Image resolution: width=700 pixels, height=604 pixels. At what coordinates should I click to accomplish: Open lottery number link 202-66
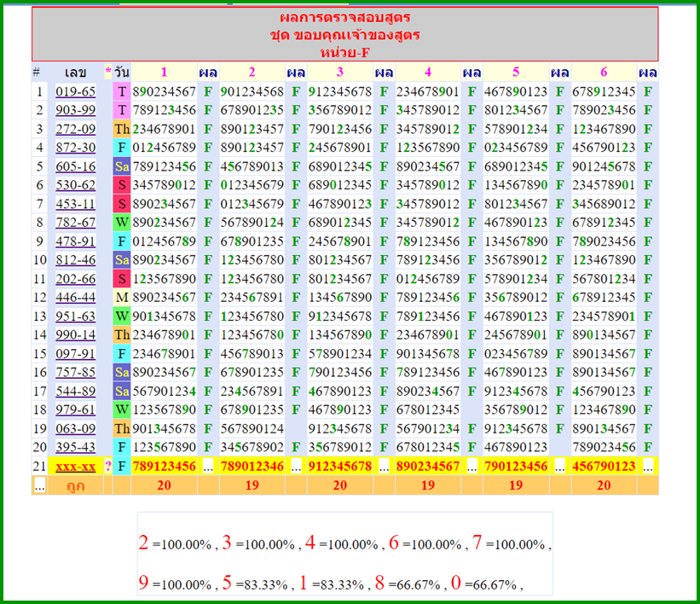(75, 279)
